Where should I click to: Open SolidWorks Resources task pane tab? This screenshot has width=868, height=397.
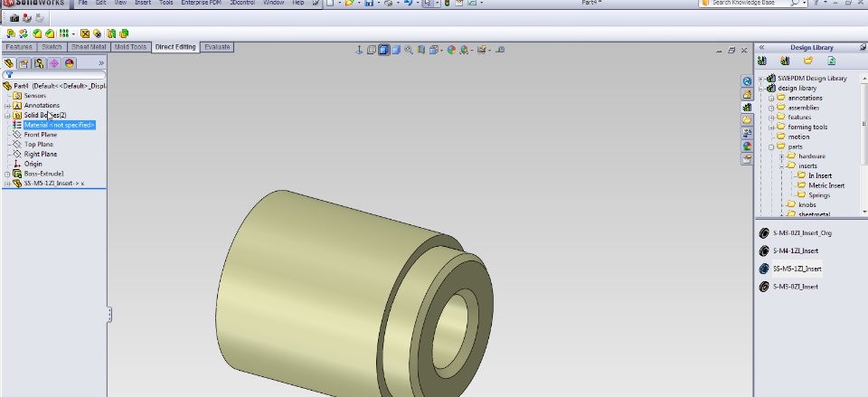pos(748,81)
